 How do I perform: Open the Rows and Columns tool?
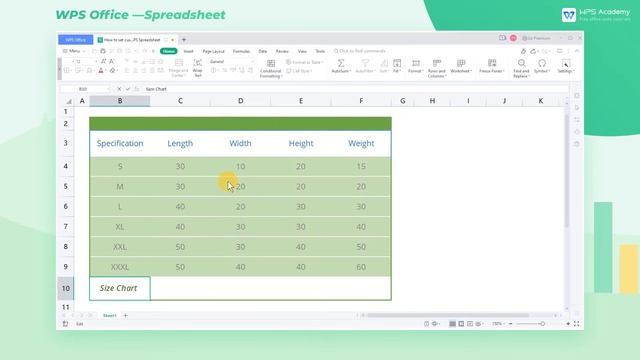click(437, 68)
